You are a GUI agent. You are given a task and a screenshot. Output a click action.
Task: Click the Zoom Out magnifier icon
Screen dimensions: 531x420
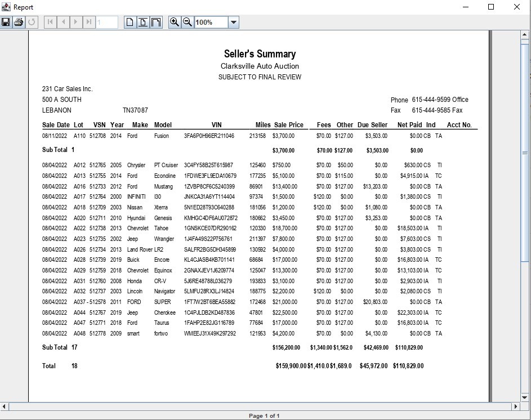(188, 22)
